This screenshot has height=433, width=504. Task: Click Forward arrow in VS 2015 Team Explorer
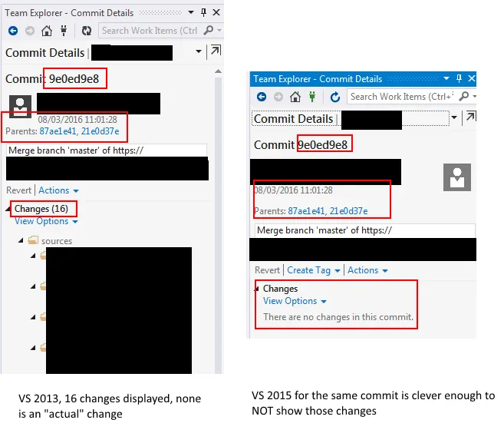pos(278,97)
